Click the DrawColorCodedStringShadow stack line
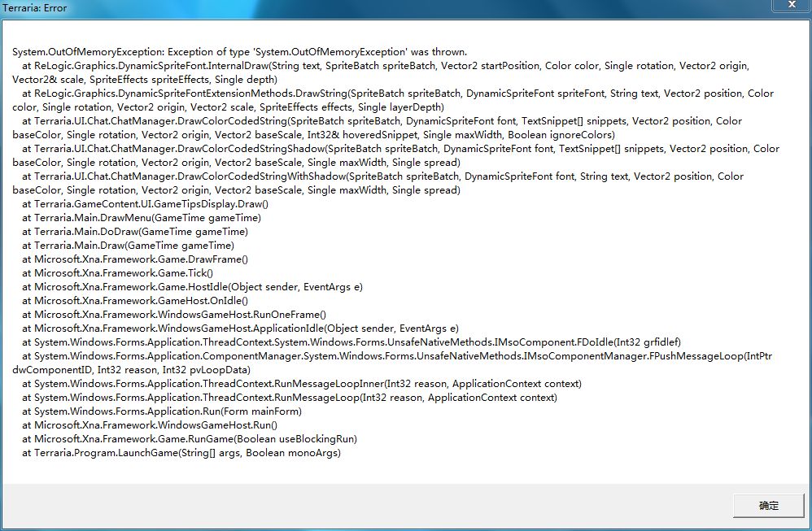The width and height of the screenshot is (812, 531). click(400, 149)
